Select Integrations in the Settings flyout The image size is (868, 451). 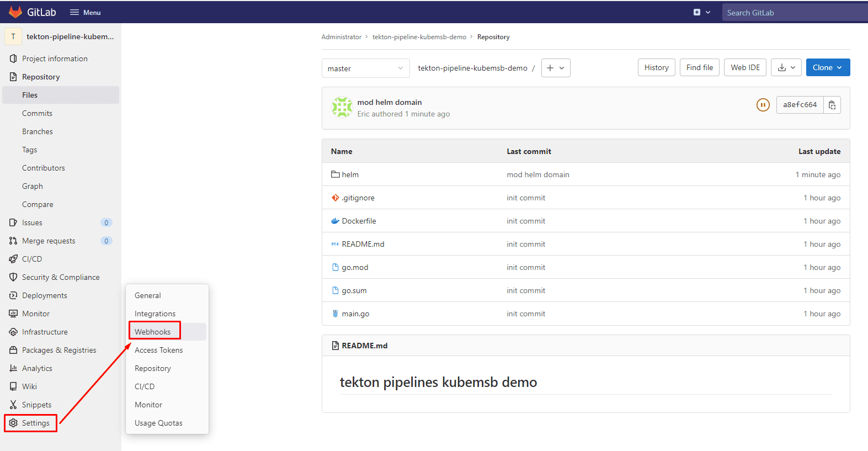(x=155, y=314)
